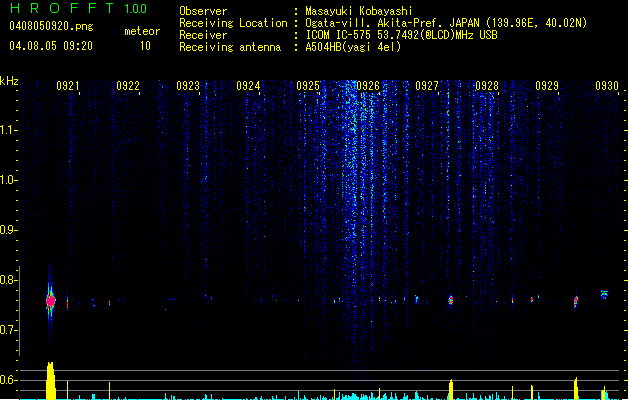Screen dimensions: 629x400
Task: Click the meteor echo just after 0927
Action: (450, 300)
